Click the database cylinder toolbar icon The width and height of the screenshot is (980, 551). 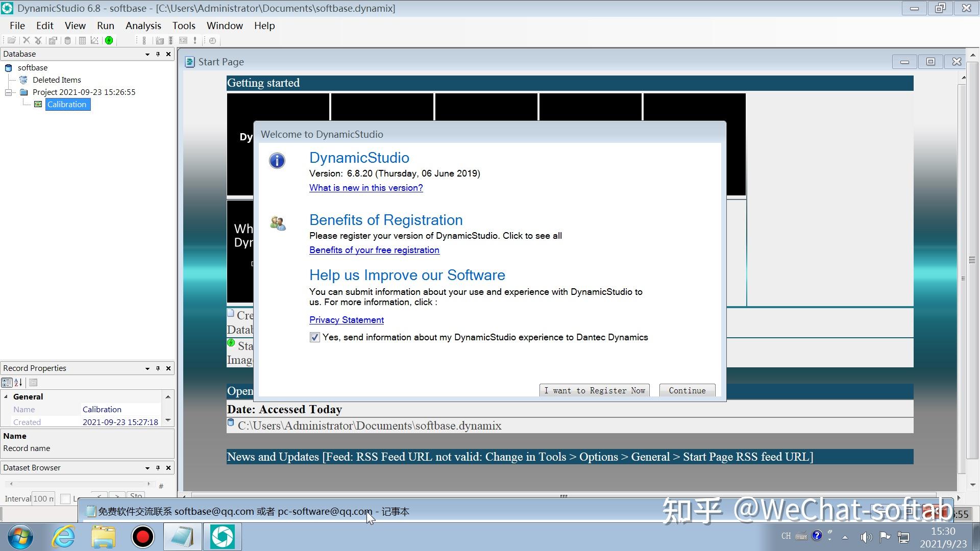click(67, 40)
